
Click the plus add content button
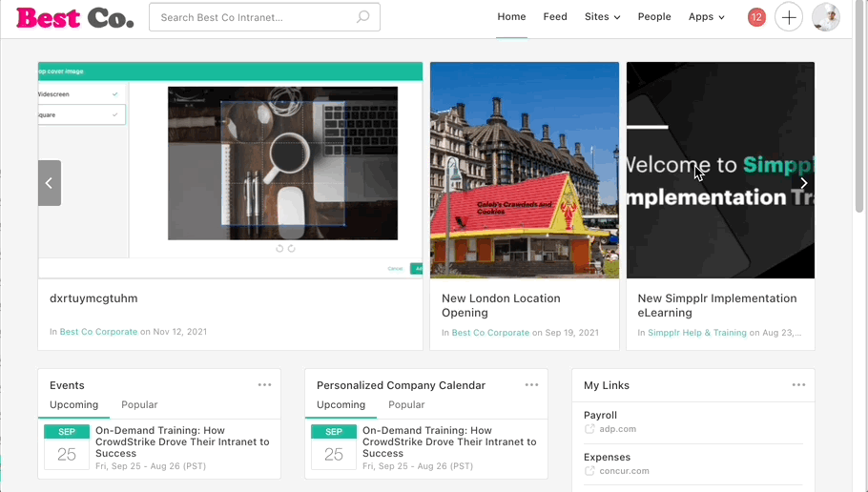coord(788,17)
